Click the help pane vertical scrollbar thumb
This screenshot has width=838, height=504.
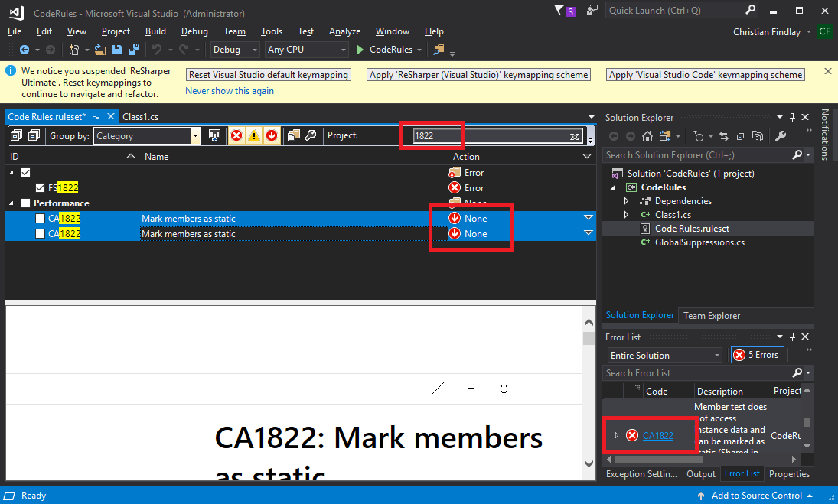pos(589,339)
